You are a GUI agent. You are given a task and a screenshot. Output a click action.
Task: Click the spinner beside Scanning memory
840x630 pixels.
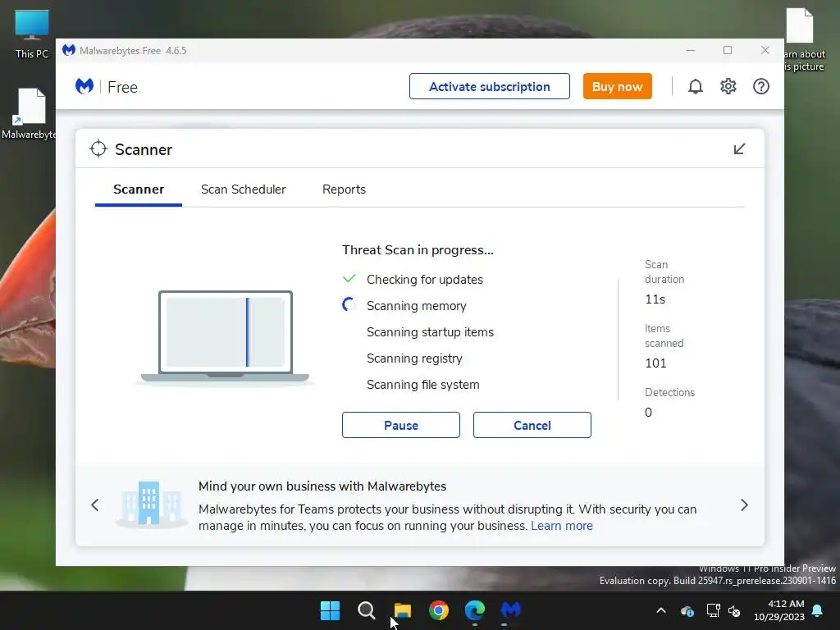(x=349, y=305)
